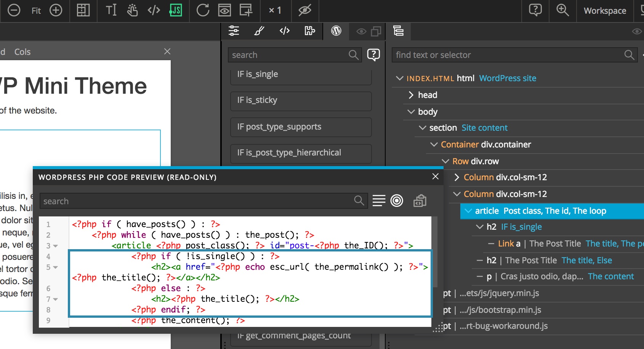
Task: Expand the head node
Action: pyautogui.click(x=411, y=95)
